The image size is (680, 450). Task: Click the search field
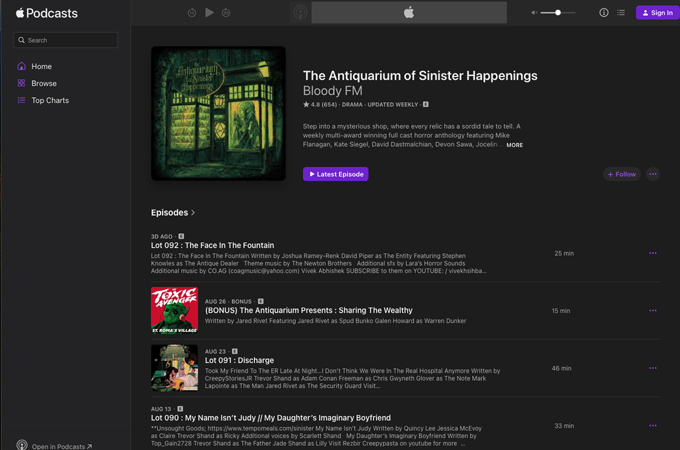pos(65,40)
